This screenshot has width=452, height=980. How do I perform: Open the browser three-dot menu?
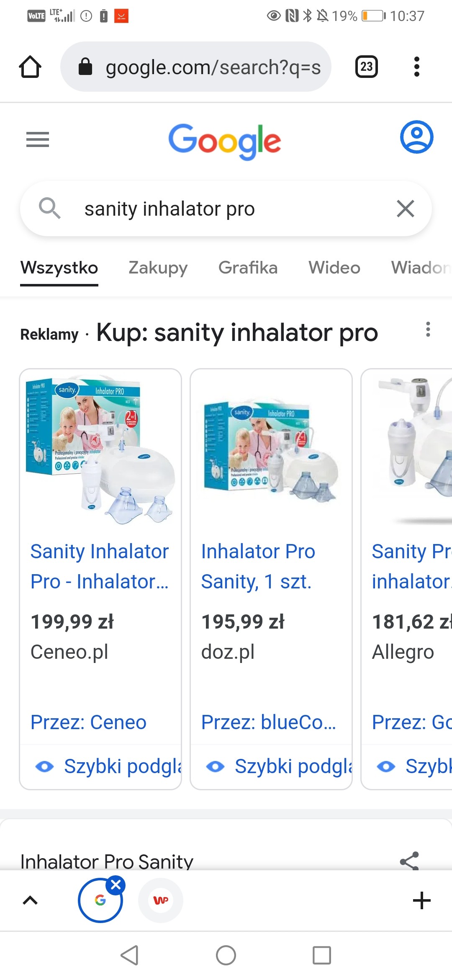click(x=416, y=67)
